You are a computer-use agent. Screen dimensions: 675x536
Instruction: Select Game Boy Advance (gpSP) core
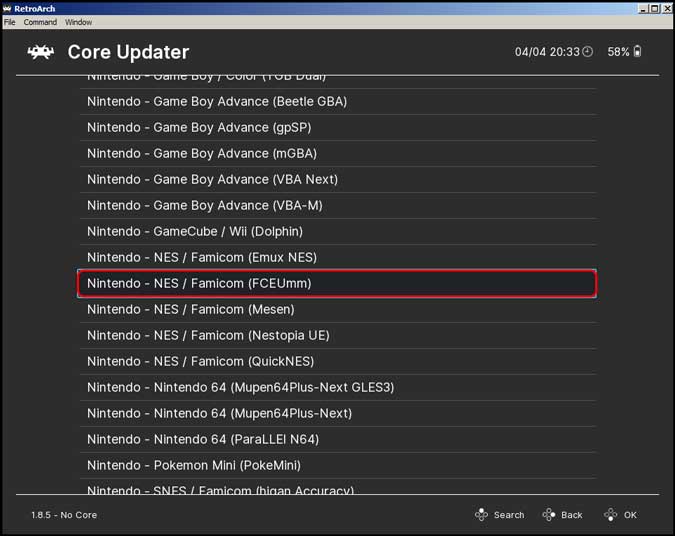click(x=338, y=127)
